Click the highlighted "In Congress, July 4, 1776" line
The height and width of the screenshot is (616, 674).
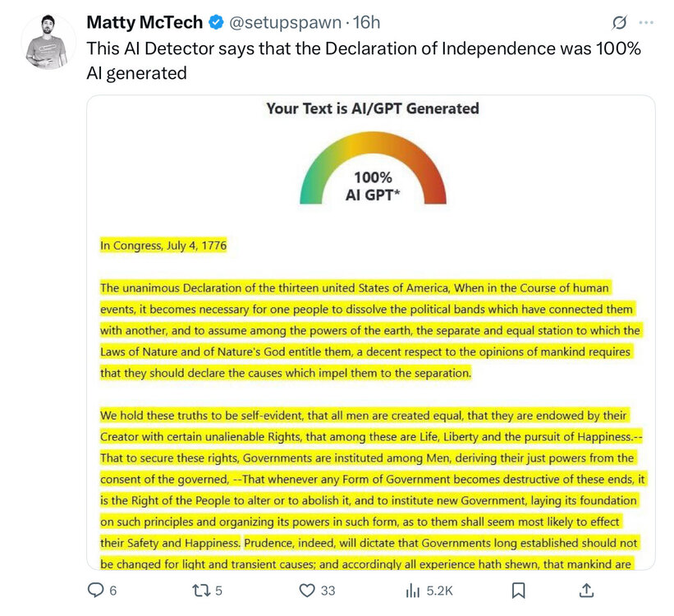point(163,245)
